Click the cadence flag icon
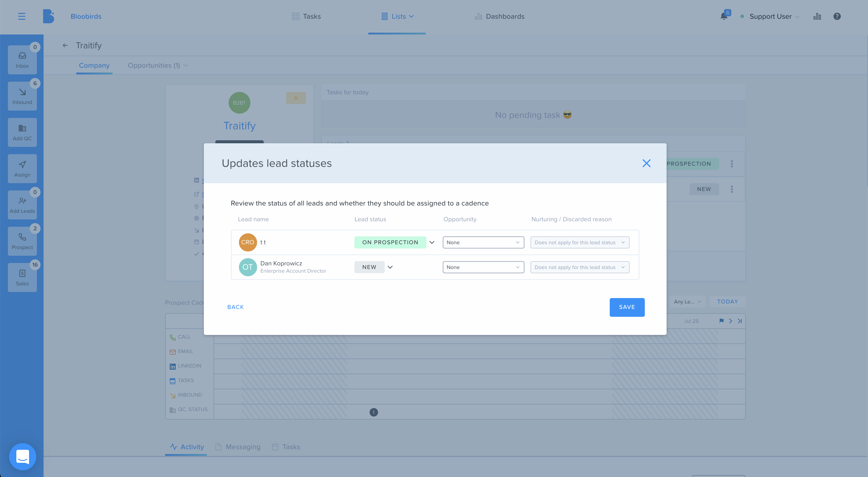868x477 pixels. coord(721,321)
